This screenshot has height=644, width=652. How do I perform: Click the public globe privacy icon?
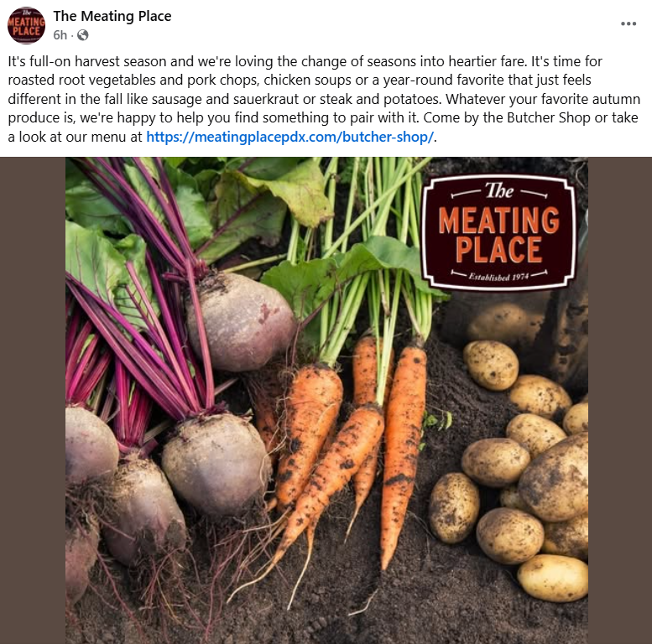point(83,35)
